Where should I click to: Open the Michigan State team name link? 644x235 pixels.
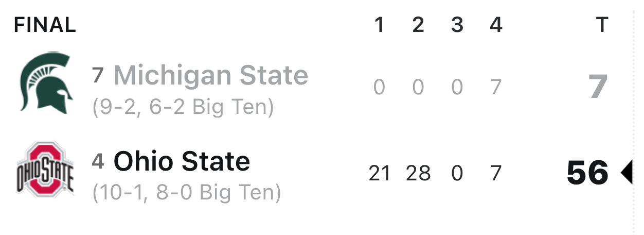[x=211, y=76]
